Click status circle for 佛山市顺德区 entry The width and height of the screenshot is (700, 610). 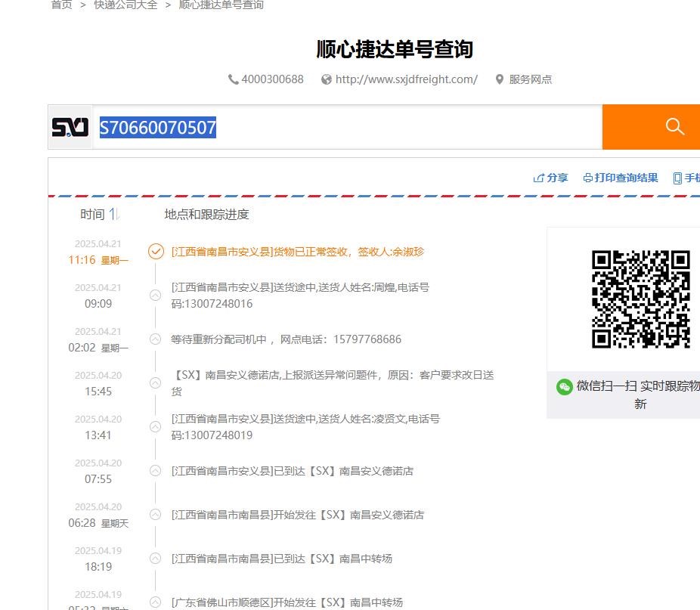[x=156, y=602]
